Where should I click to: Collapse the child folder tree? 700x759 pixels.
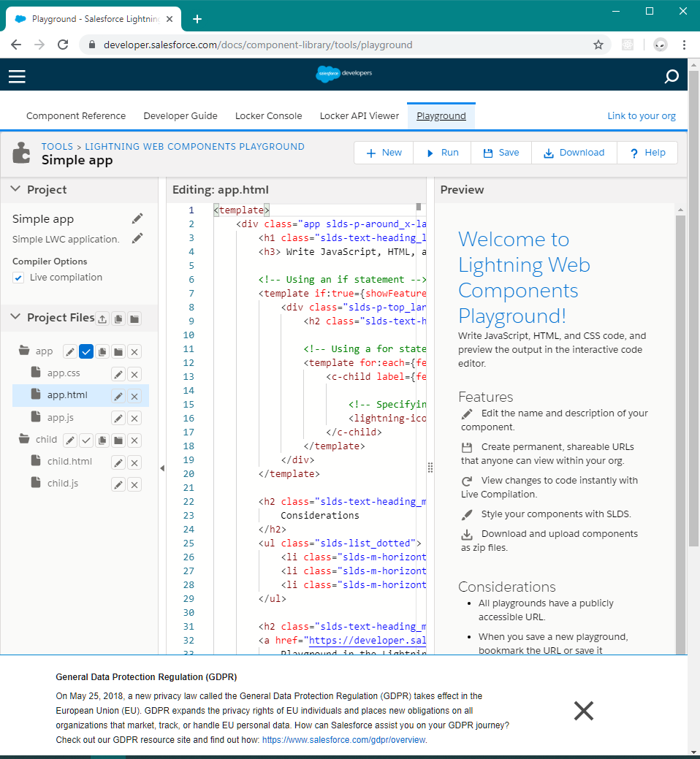24,438
